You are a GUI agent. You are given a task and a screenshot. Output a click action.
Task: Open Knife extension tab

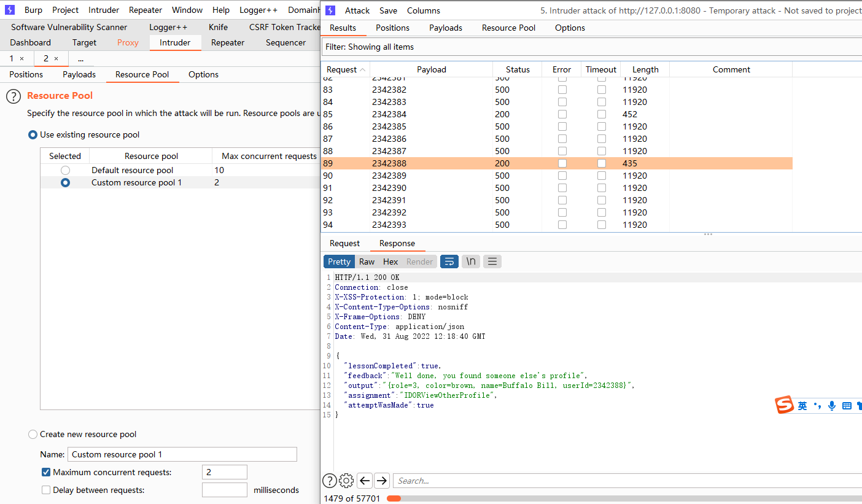tap(218, 27)
